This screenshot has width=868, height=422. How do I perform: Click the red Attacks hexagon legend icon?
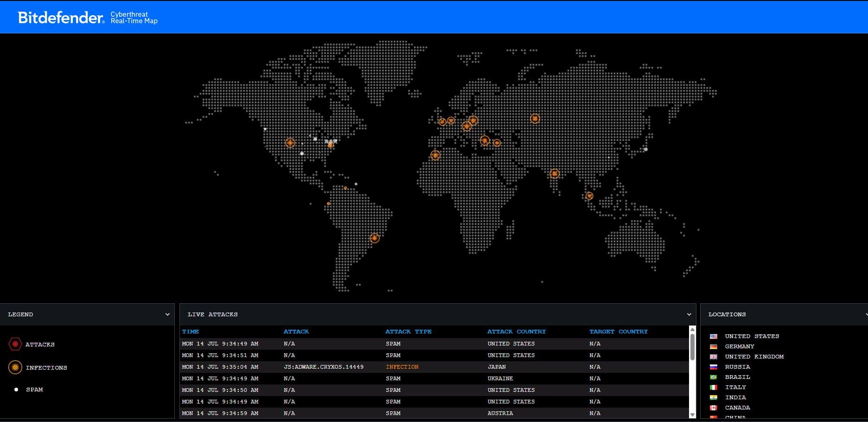click(15, 344)
